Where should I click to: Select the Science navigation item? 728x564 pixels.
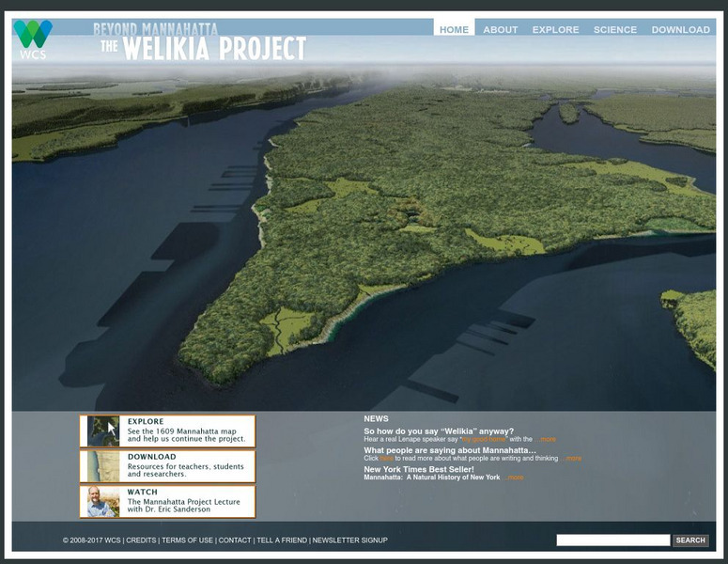(614, 30)
